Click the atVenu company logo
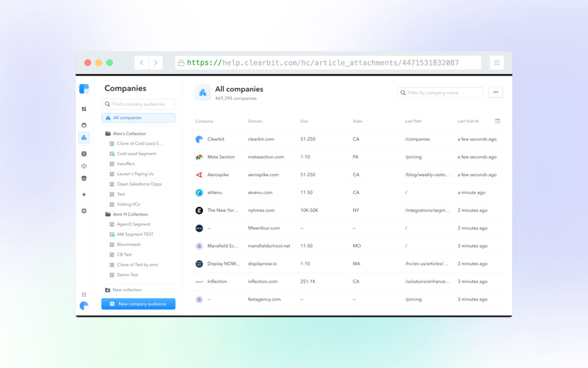Screen dimensions: 588x368 click(199, 193)
